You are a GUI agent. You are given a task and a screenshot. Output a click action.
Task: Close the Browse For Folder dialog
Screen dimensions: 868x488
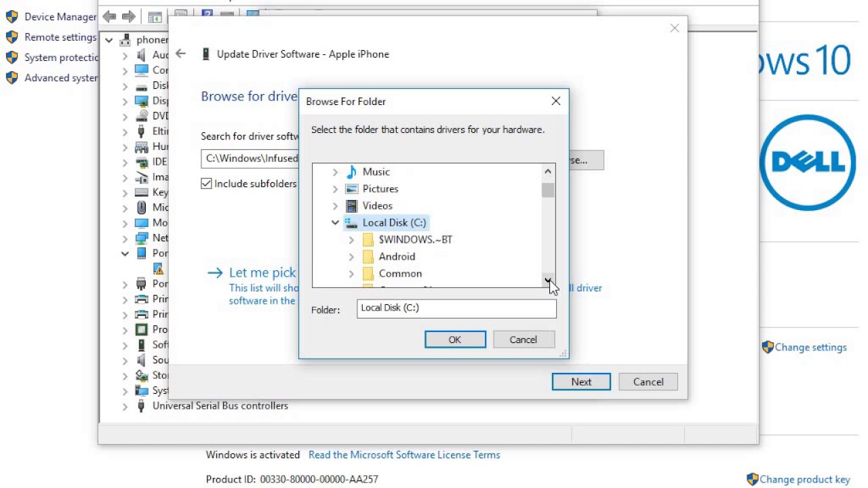[x=555, y=101]
